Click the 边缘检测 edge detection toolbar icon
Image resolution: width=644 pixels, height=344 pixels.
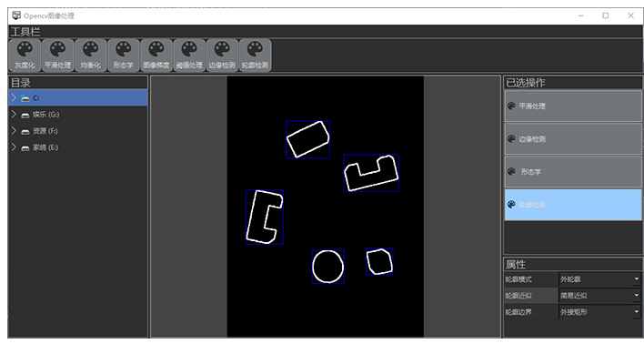[x=222, y=56]
